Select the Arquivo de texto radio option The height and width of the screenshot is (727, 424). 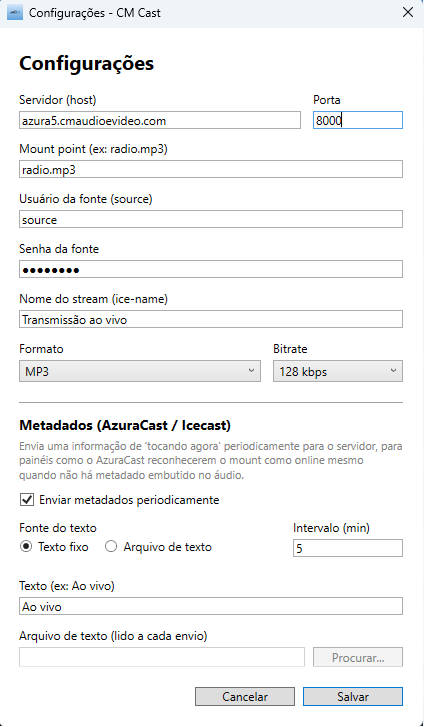tap(111, 547)
